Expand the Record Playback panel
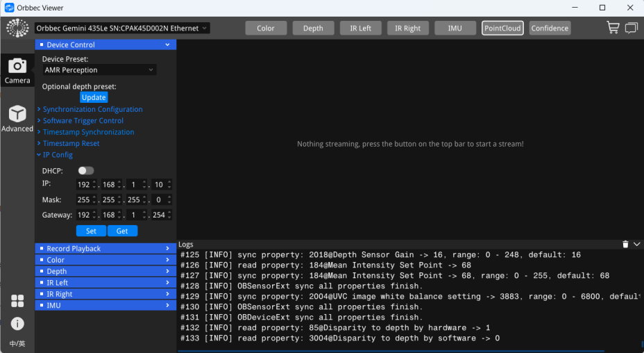644x353 pixels. tap(105, 248)
